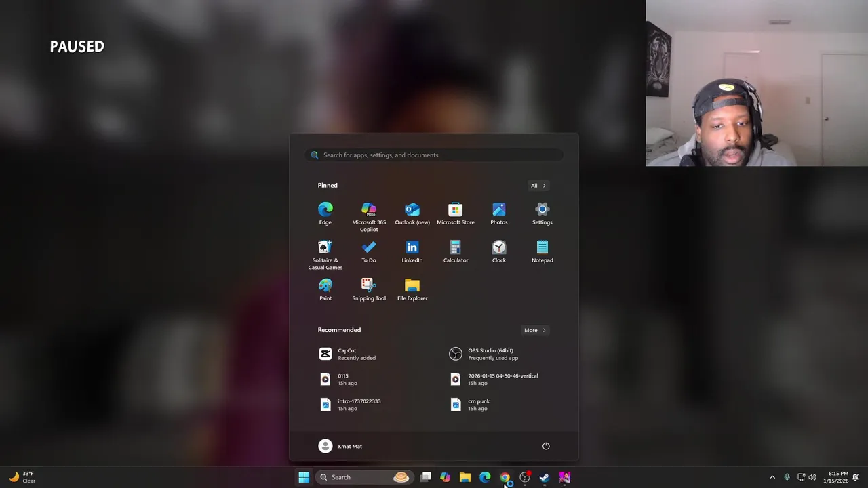
Task: Open Outlook (new) pinned app
Action: 412,213
